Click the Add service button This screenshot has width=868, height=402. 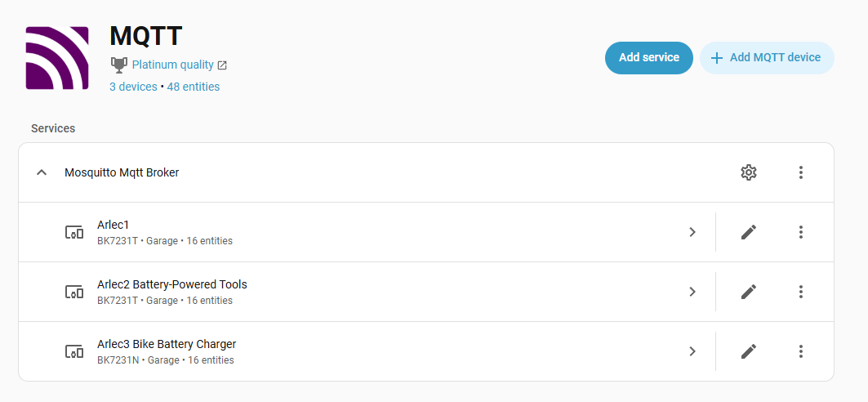point(648,58)
